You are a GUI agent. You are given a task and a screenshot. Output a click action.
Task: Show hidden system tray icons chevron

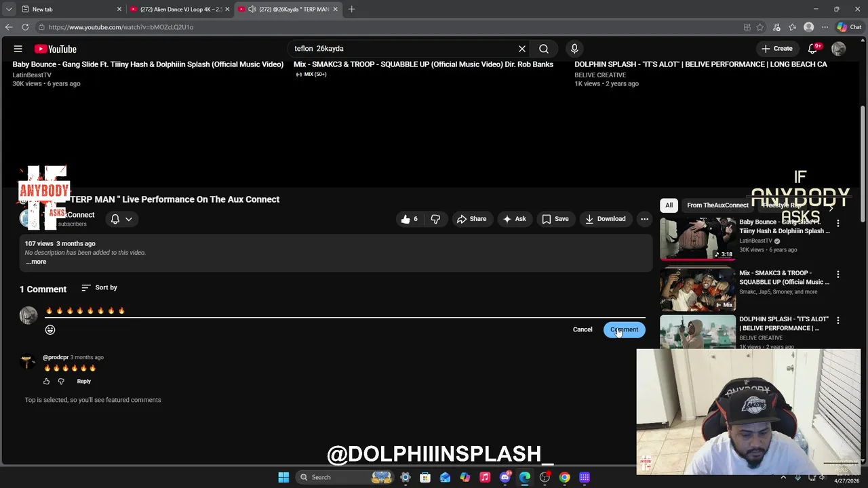tap(782, 477)
